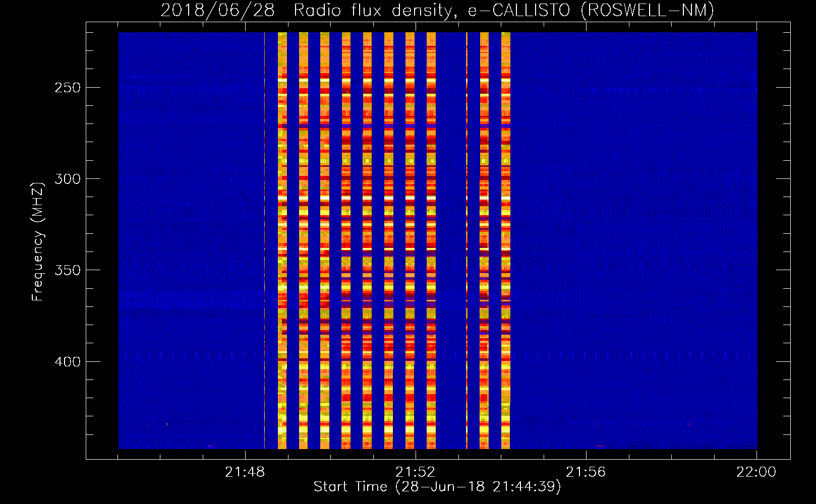Viewport: 816px width, 504px height.
Task: Click the 21:52 time tick label
Action: [x=416, y=472]
